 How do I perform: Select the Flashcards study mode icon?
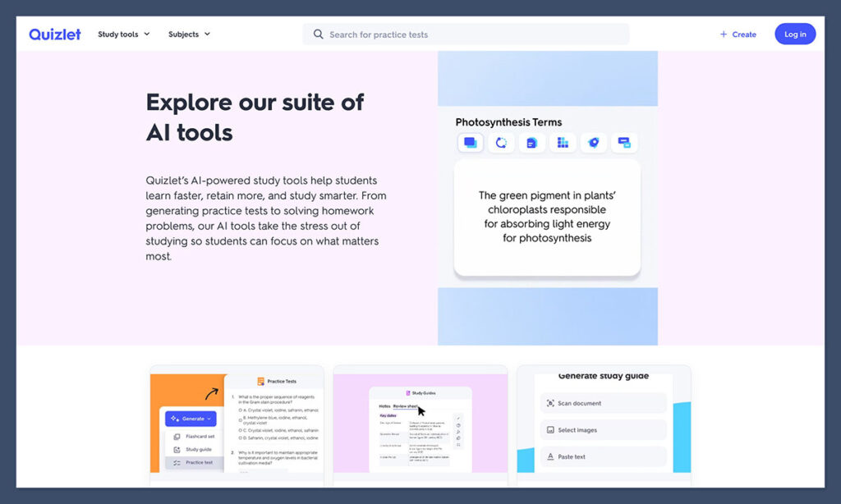pos(471,143)
